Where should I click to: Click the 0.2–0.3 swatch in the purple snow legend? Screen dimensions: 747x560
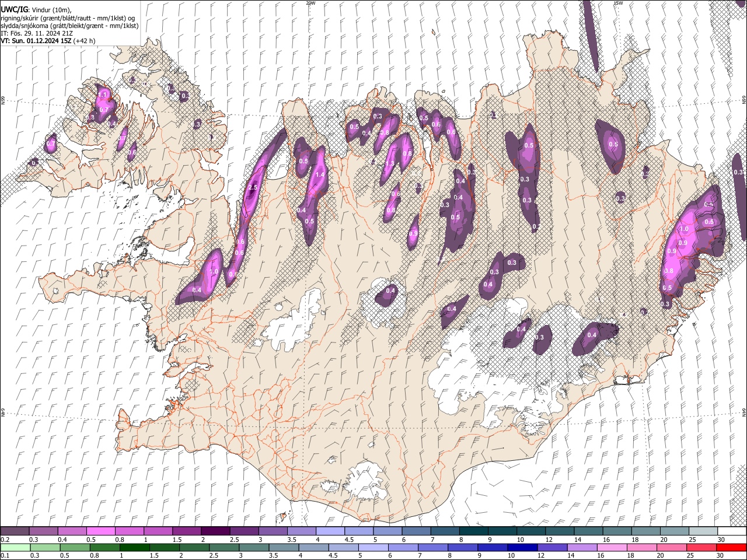tap(15, 531)
